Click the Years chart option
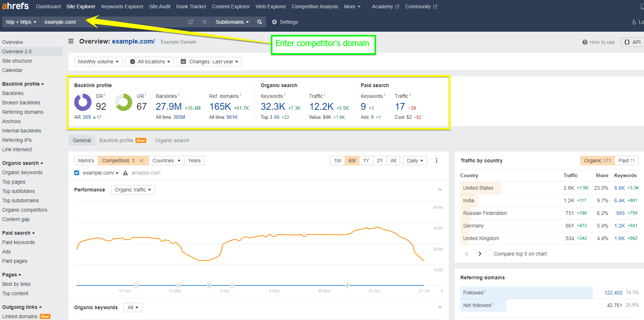Screen dimensions: 644x320 click(194, 161)
